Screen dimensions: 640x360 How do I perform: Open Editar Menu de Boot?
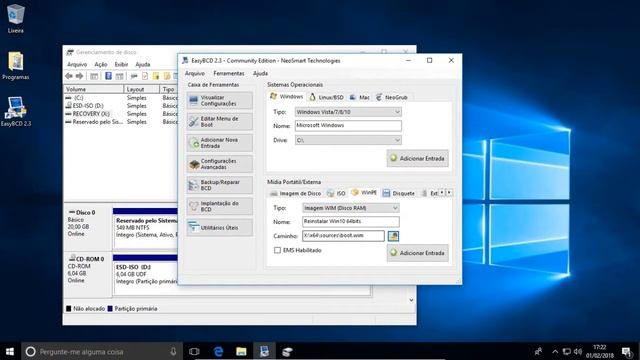(x=220, y=122)
